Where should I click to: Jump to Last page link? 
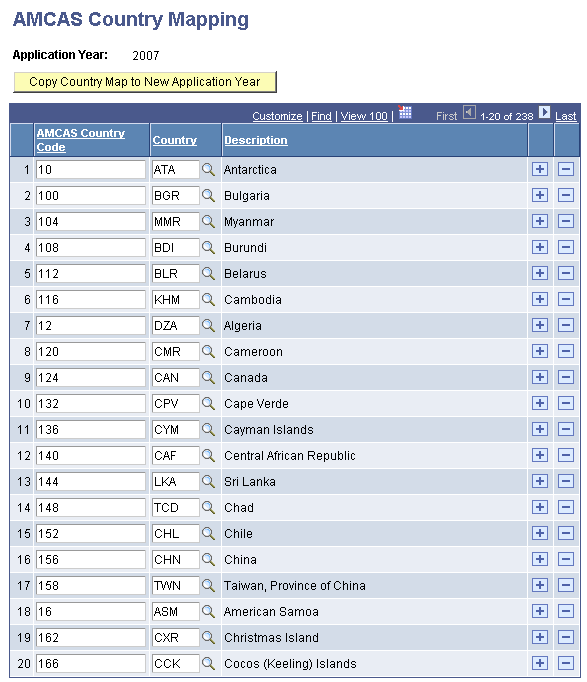coord(566,116)
